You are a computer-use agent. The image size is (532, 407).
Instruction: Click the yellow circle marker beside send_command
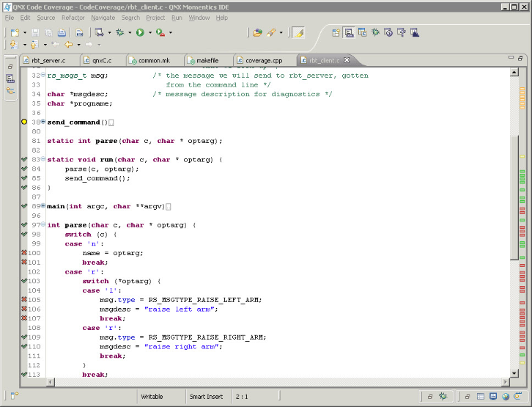coord(24,122)
